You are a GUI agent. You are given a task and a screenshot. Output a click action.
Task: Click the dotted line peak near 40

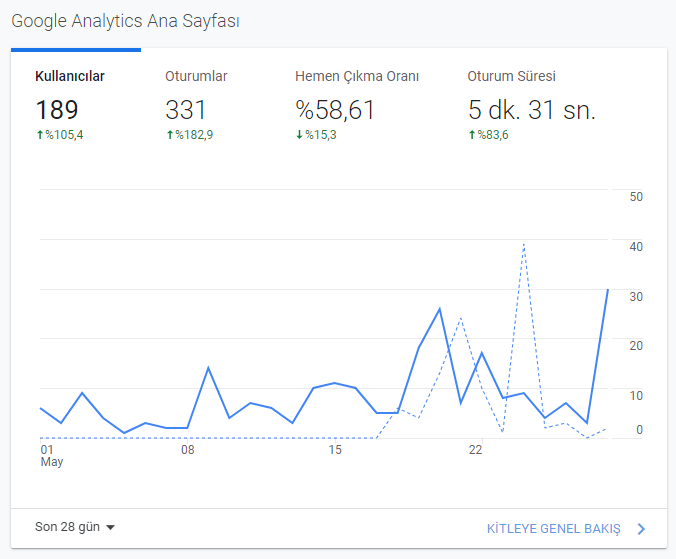[x=524, y=244]
